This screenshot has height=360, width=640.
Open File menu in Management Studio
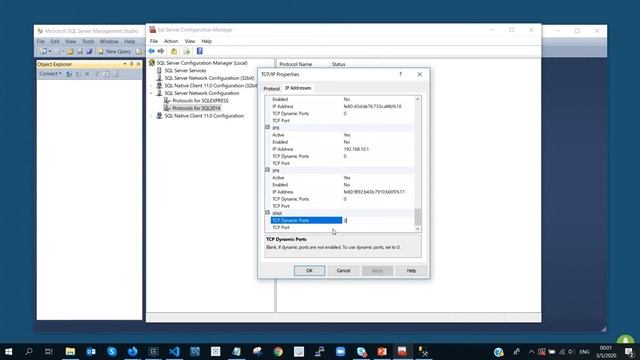click(41, 41)
